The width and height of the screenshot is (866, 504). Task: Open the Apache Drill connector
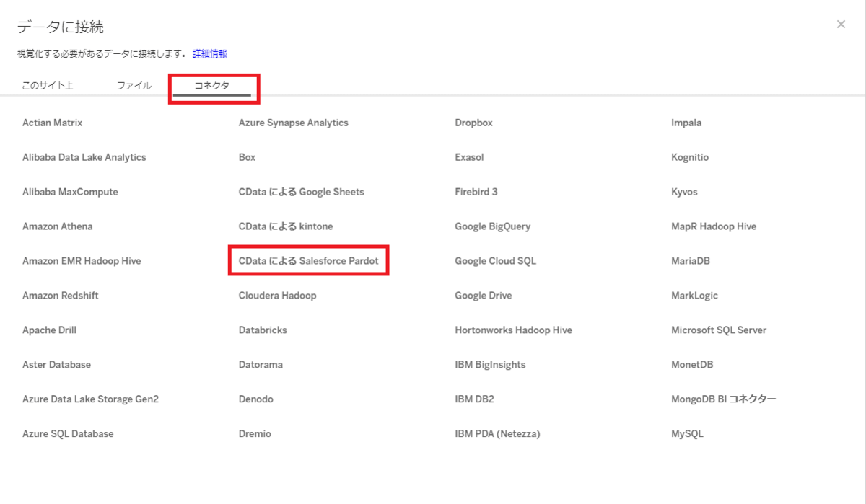pyautogui.click(x=49, y=330)
